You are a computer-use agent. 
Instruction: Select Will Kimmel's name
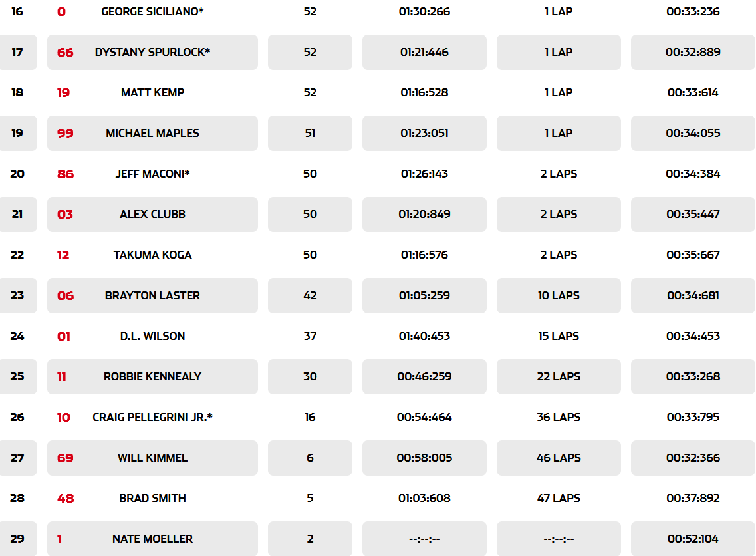(x=152, y=458)
